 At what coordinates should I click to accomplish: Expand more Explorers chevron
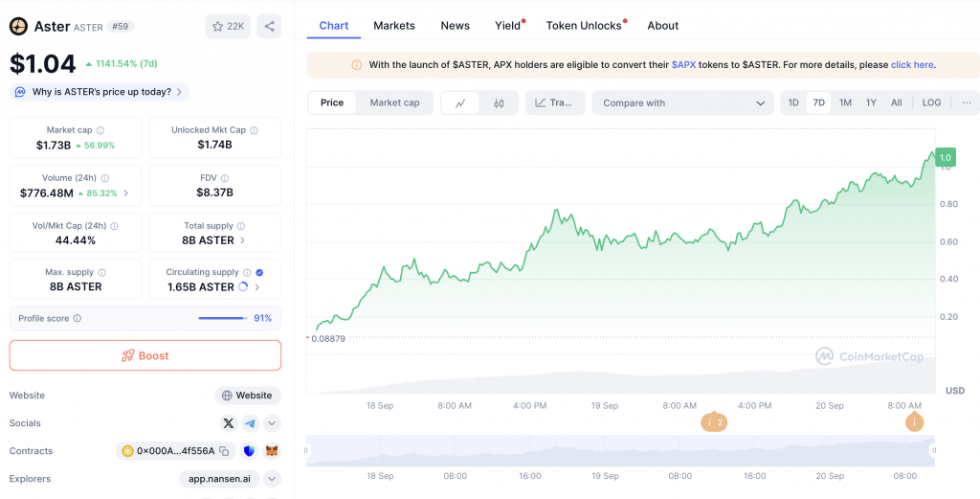[272, 479]
